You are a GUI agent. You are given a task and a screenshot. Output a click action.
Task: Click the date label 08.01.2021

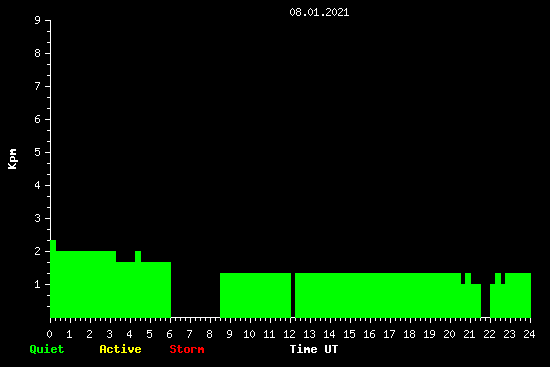point(319,12)
